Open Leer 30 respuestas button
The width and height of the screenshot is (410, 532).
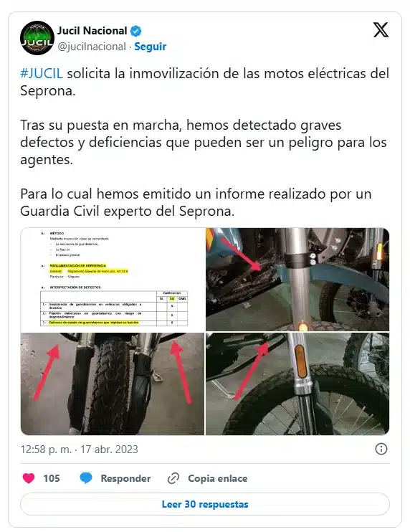tap(205, 504)
